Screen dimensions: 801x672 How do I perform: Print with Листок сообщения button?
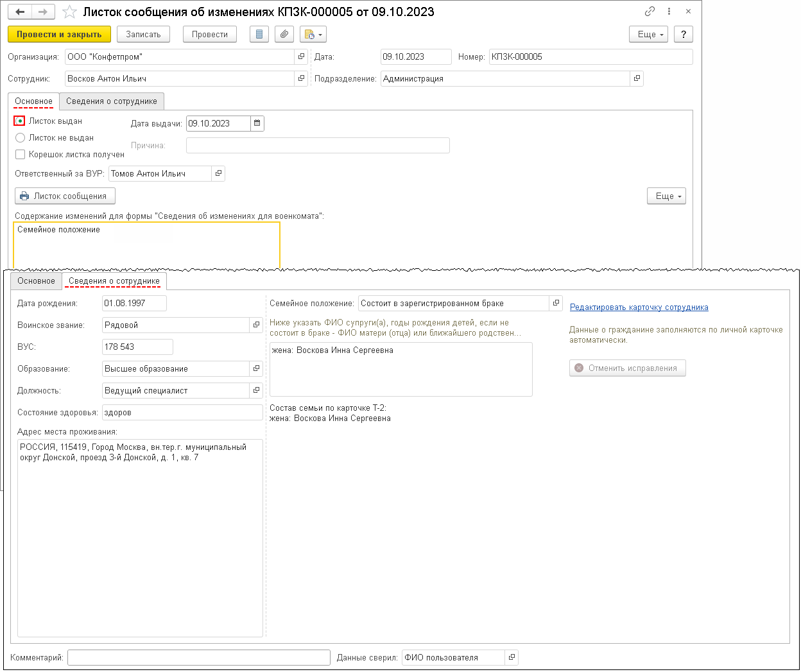(x=65, y=196)
